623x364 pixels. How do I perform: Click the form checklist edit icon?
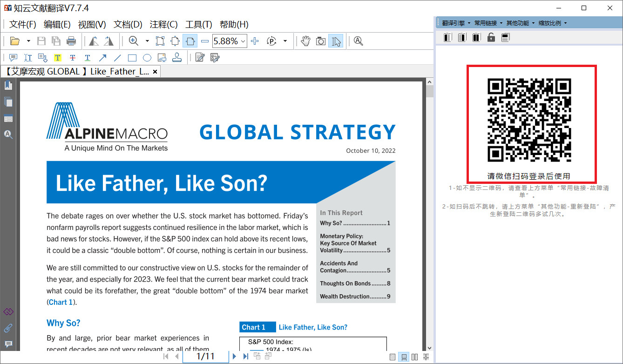coord(215,58)
